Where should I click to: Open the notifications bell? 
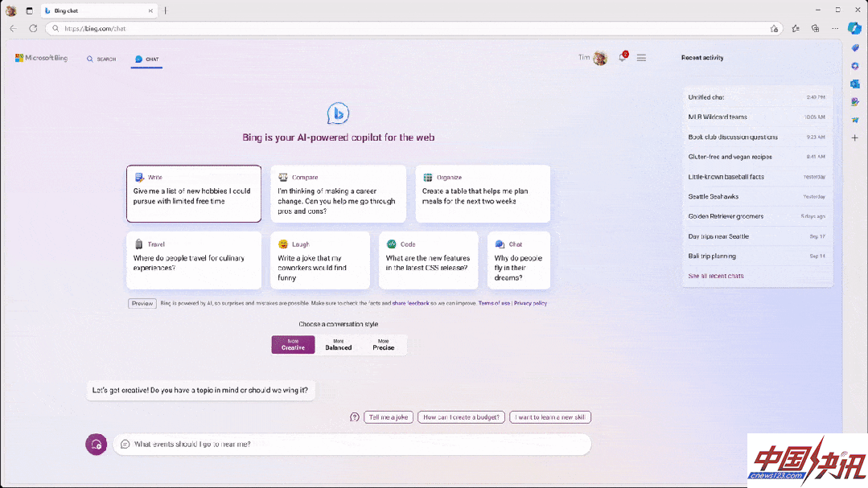coord(622,57)
